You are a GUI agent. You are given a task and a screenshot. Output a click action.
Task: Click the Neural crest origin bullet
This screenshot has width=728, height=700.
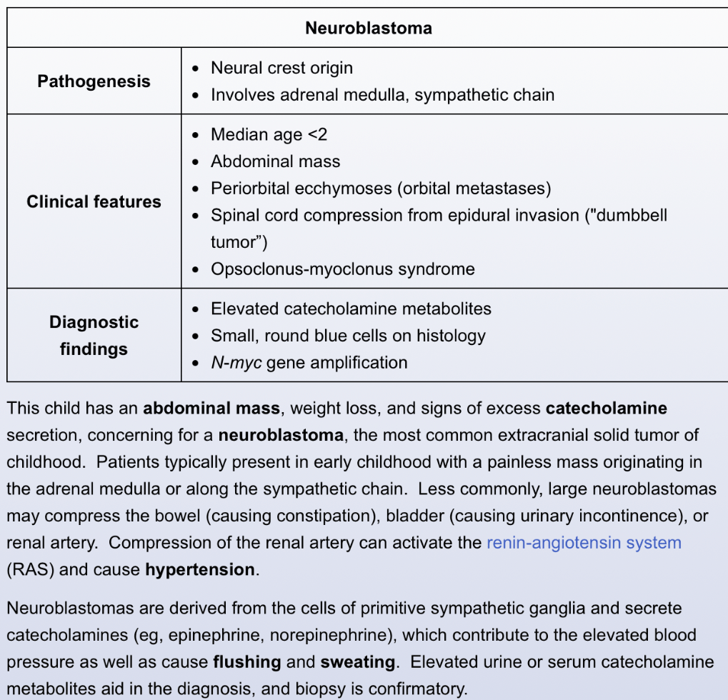pyautogui.click(x=281, y=68)
